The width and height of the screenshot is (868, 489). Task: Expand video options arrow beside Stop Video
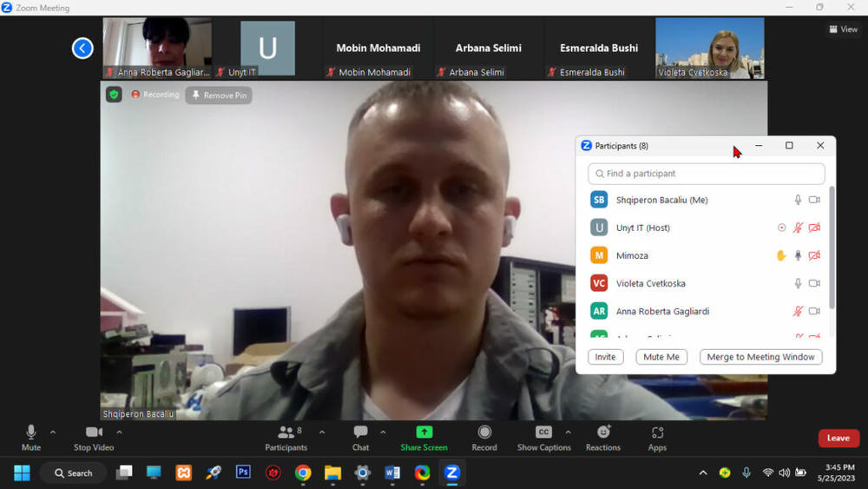coord(119,432)
